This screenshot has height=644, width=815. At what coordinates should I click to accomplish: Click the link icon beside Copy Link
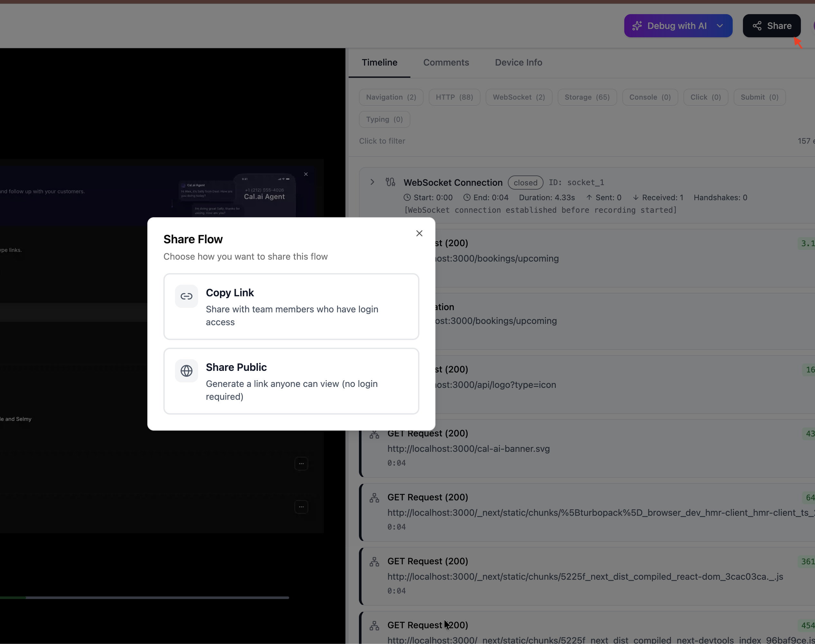click(x=187, y=296)
